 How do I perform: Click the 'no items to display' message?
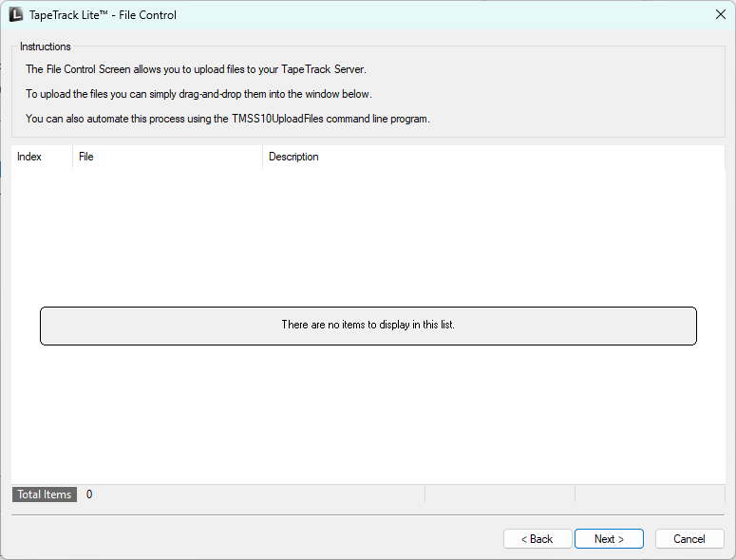[x=368, y=326]
